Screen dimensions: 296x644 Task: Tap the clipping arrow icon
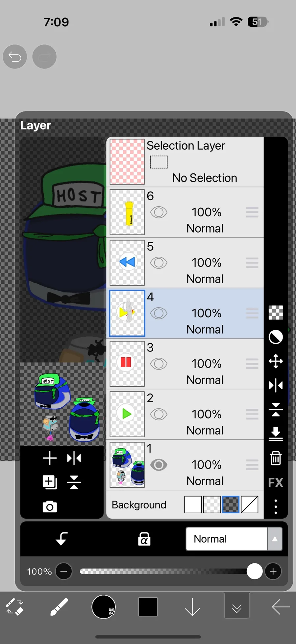click(x=62, y=539)
